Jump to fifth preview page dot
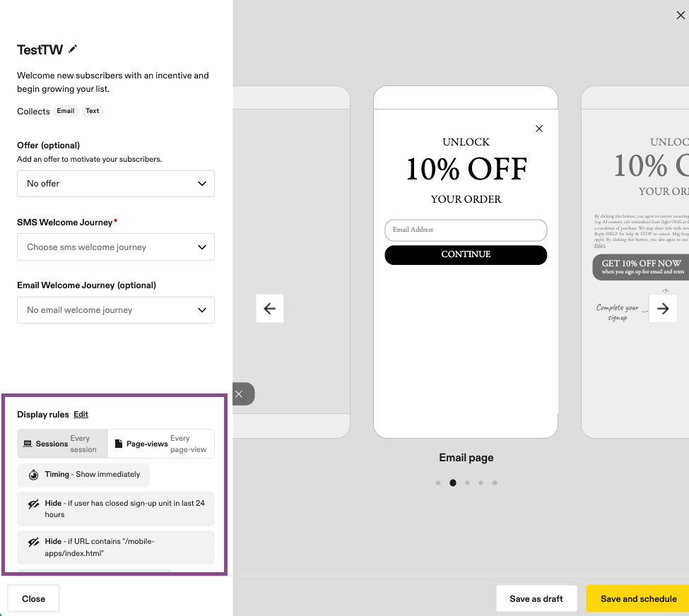The image size is (689, 616). [495, 483]
